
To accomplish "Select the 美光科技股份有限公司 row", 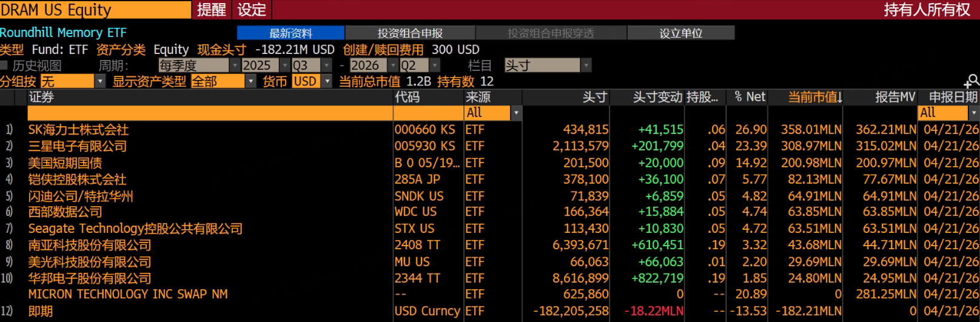I will coord(490,262).
